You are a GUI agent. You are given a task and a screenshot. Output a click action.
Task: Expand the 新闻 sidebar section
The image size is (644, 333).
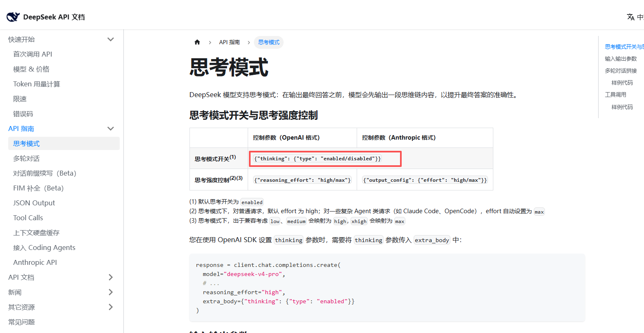coord(110,292)
